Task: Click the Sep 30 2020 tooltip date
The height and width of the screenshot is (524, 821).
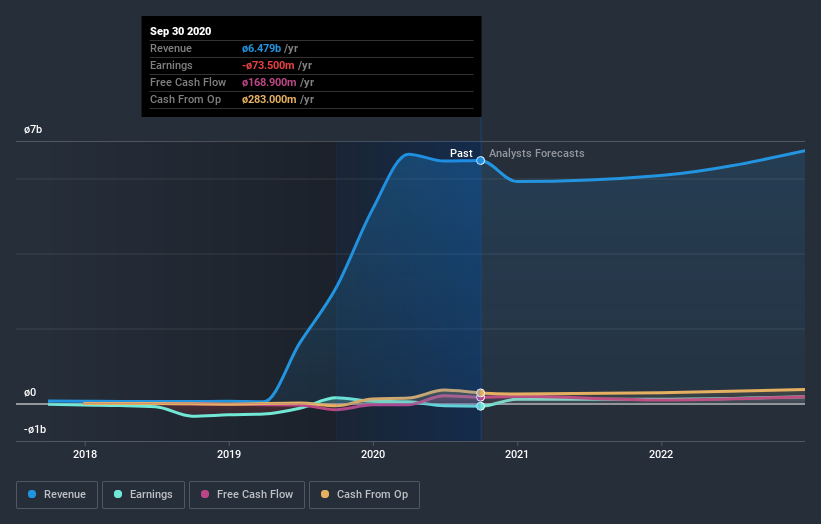Action: [181, 31]
